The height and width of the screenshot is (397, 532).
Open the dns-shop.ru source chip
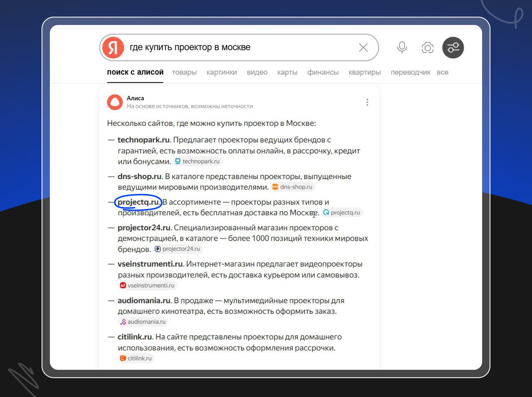[x=293, y=187]
